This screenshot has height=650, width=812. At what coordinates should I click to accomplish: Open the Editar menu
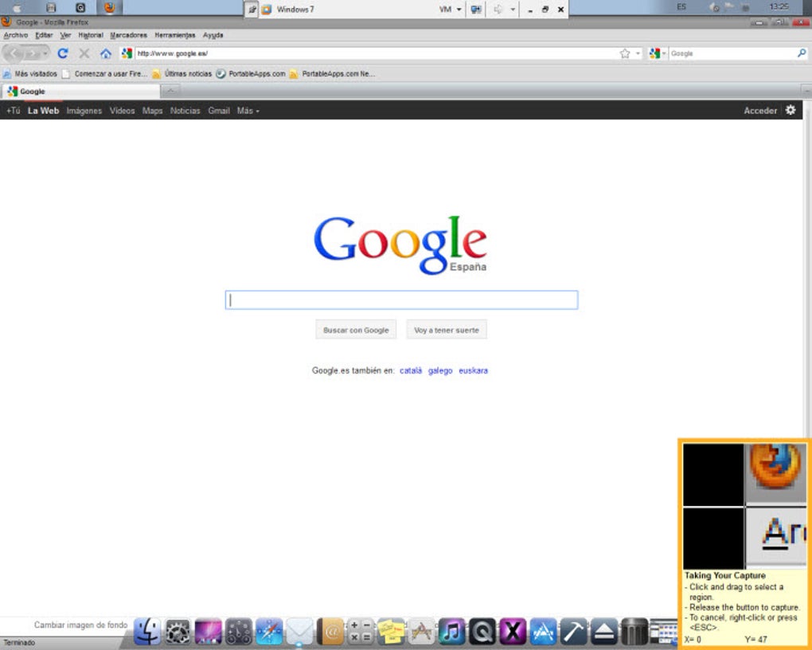click(x=44, y=35)
